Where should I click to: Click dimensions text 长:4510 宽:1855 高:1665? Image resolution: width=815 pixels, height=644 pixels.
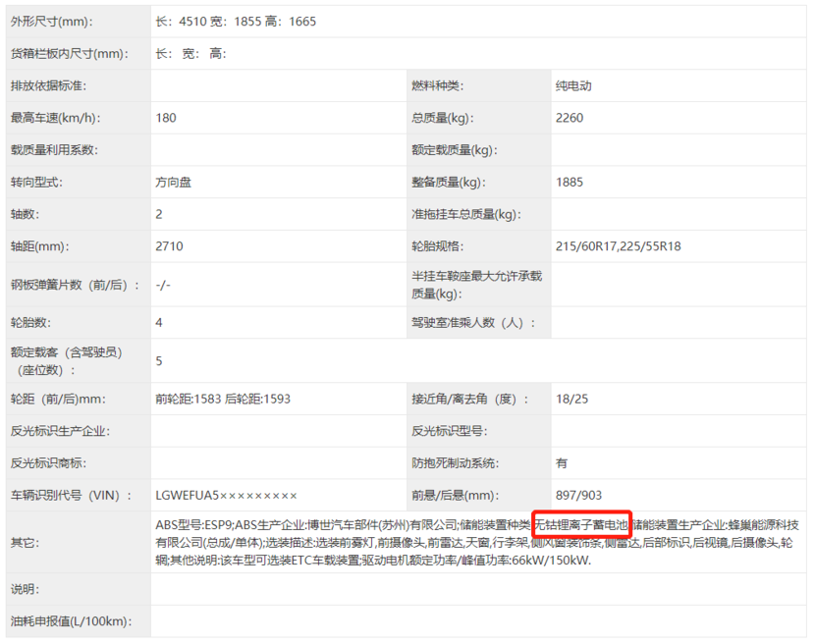(236, 22)
